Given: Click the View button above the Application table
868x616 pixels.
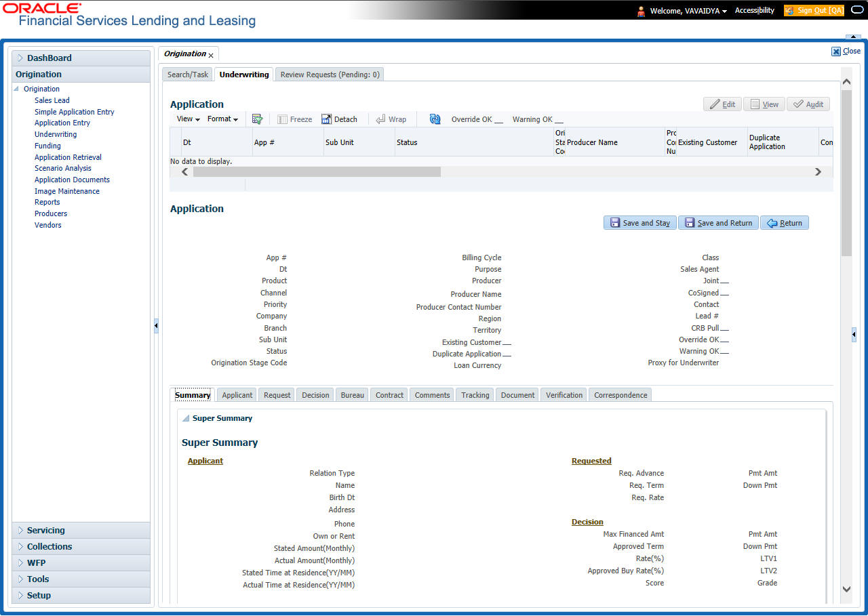Looking at the screenshot, I should coord(764,104).
